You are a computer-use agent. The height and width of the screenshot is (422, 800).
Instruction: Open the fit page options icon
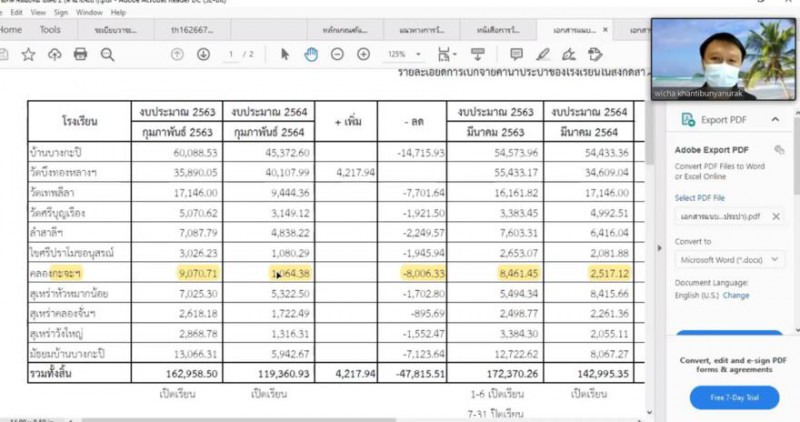446,54
